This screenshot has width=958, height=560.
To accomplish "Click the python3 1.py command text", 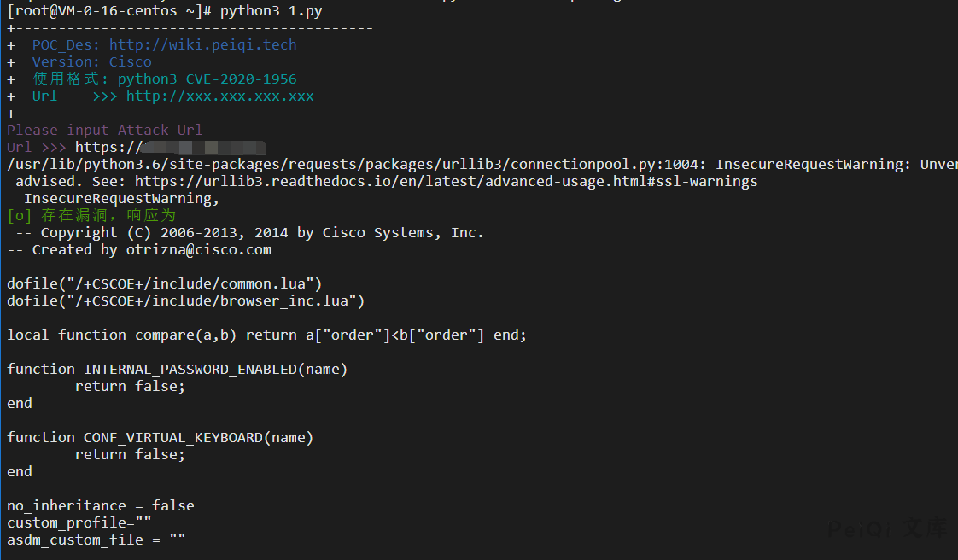I will 271,11.
